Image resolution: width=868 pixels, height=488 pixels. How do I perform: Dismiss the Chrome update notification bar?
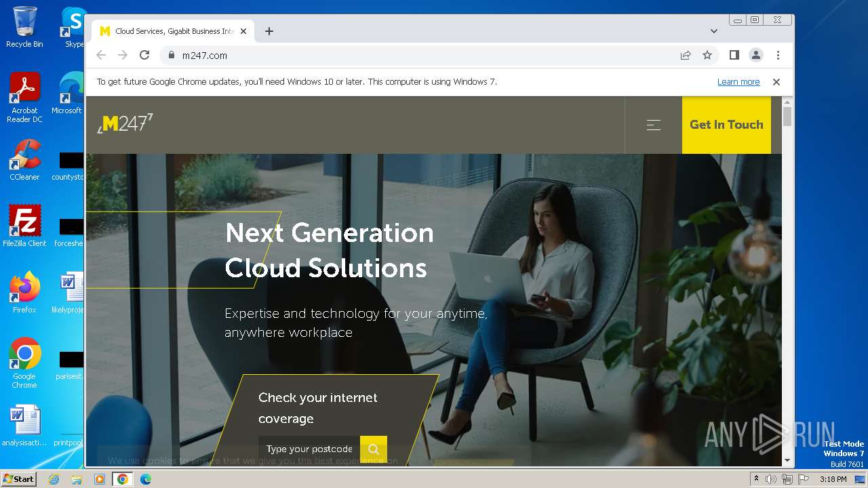pyautogui.click(x=776, y=82)
